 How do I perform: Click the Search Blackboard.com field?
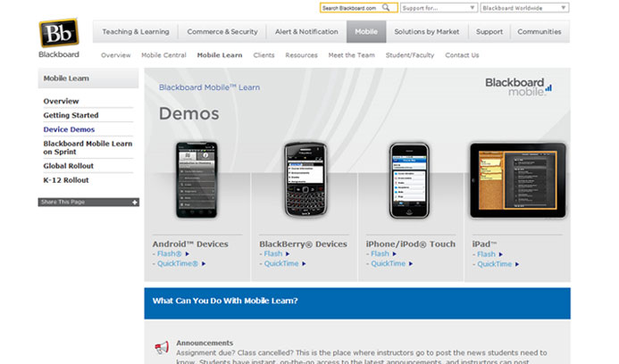351,7
